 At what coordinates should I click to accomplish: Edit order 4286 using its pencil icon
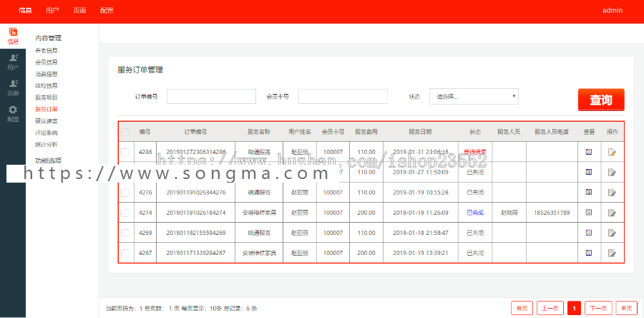[x=612, y=152]
